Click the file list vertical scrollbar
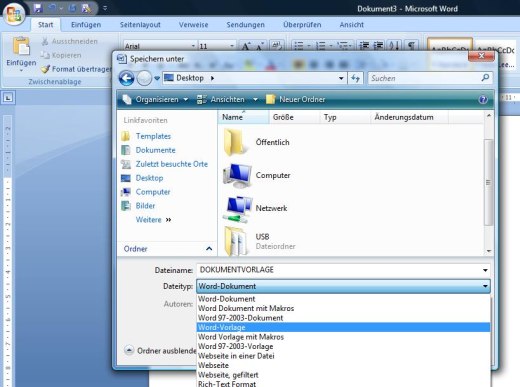 pos(488,183)
